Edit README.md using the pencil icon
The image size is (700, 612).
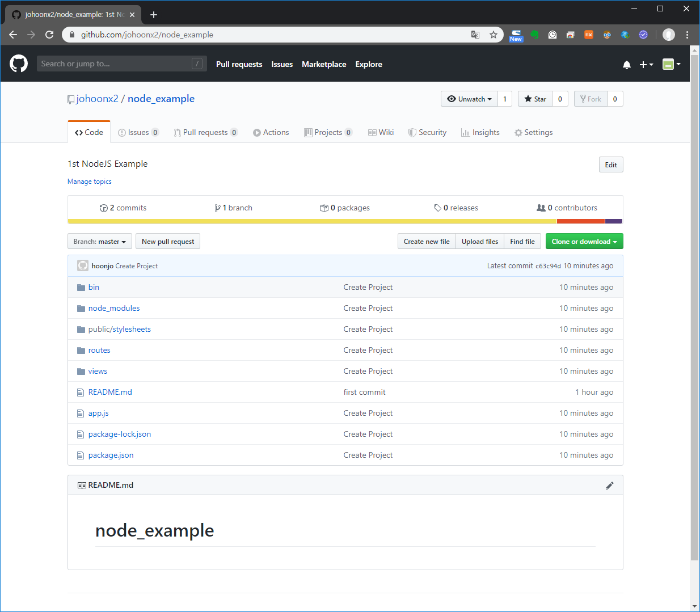click(x=610, y=485)
